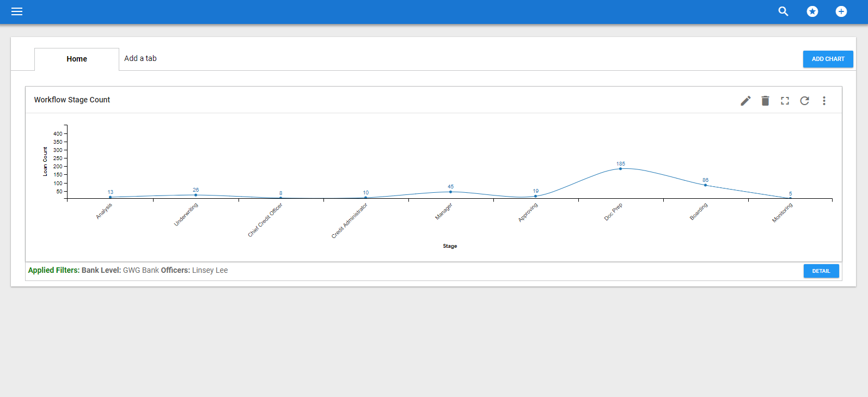
Task: Click the Monitoring stage axis label
Action: (783, 212)
